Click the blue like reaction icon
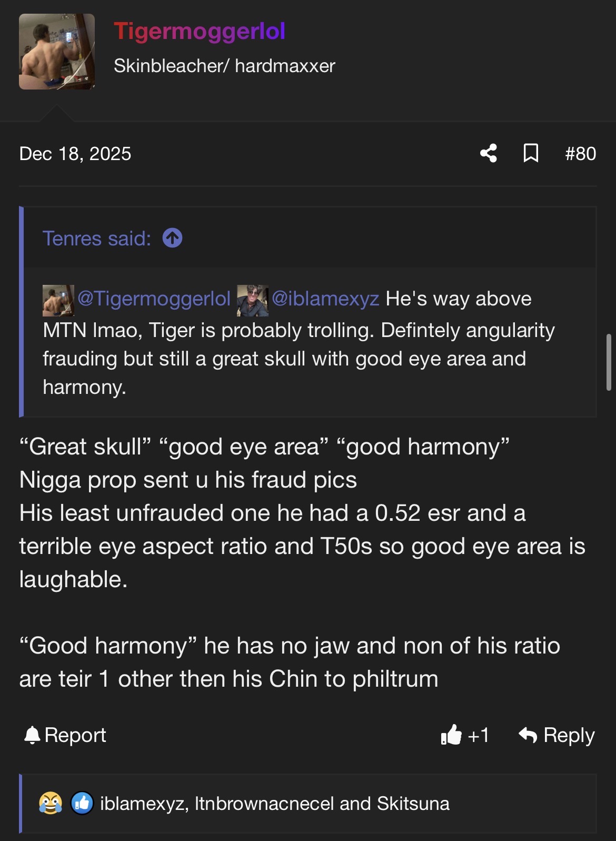The image size is (616, 841). pyautogui.click(x=82, y=804)
